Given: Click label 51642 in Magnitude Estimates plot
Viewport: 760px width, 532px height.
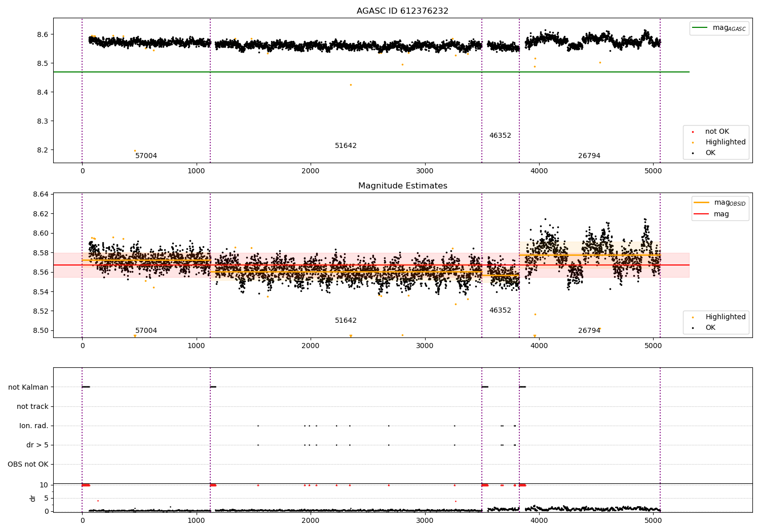Looking at the screenshot, I should (x=346, y=320).
